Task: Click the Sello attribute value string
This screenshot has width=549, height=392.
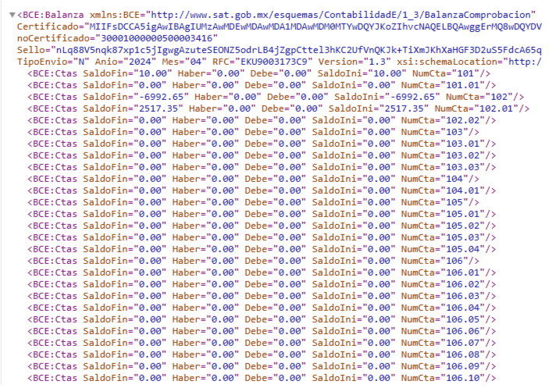Action: pyautogui.click(x=297, y=50)
